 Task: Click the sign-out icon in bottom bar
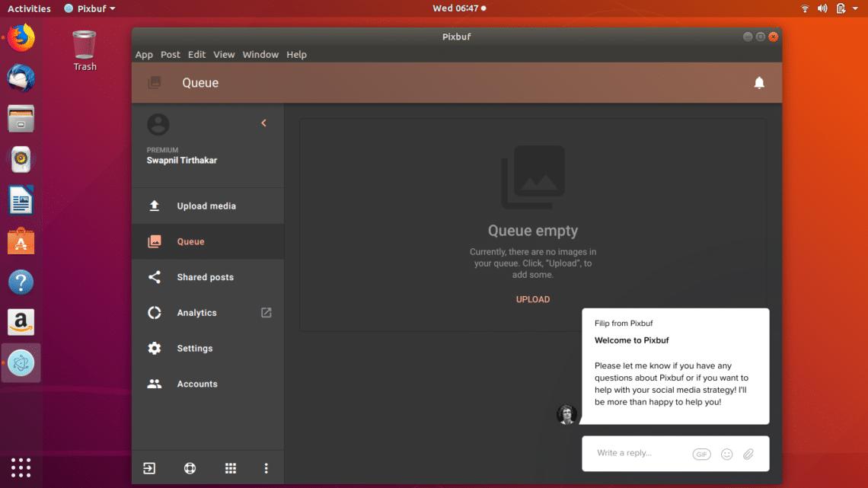click(148, 467)
